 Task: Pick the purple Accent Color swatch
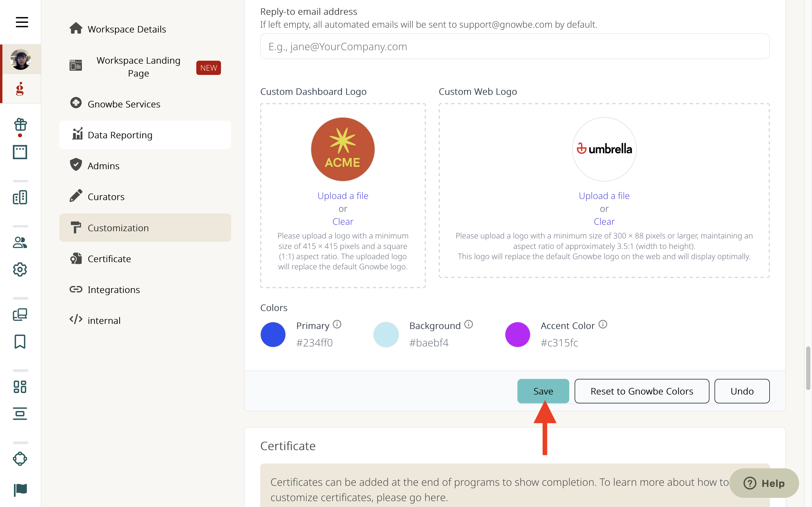click(518, 334)
